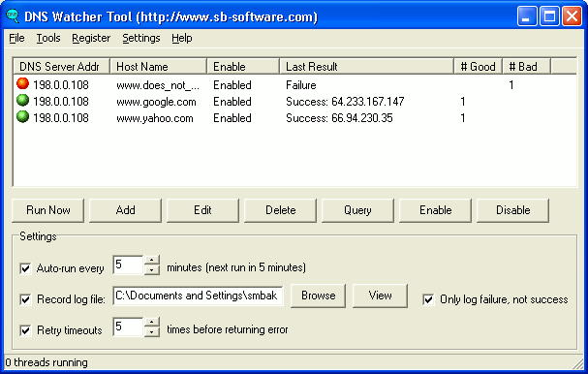Decrease retry timeouts count with down arrow

pos(151,331)
